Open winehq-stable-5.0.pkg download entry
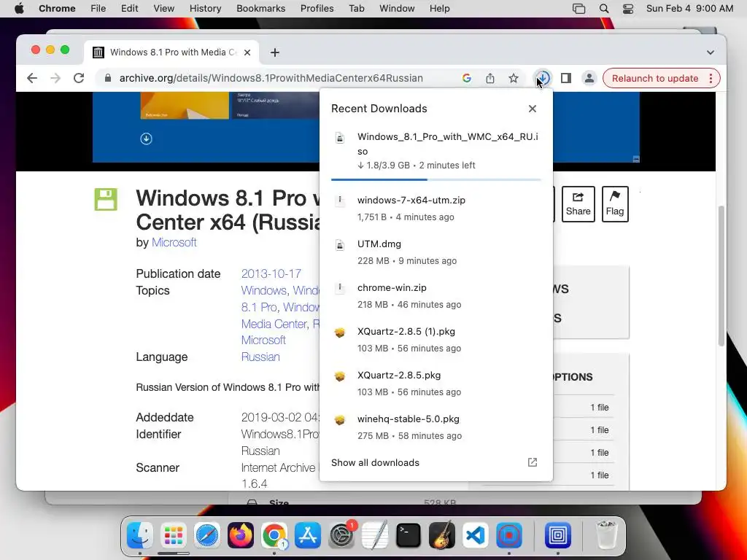Image resolution: width=747 pixels, height=560 pixels. pos(436,427)
